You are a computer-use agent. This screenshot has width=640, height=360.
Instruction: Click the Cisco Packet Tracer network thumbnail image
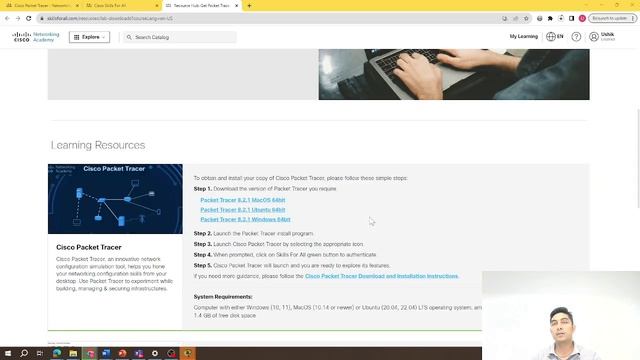point(115,199)
